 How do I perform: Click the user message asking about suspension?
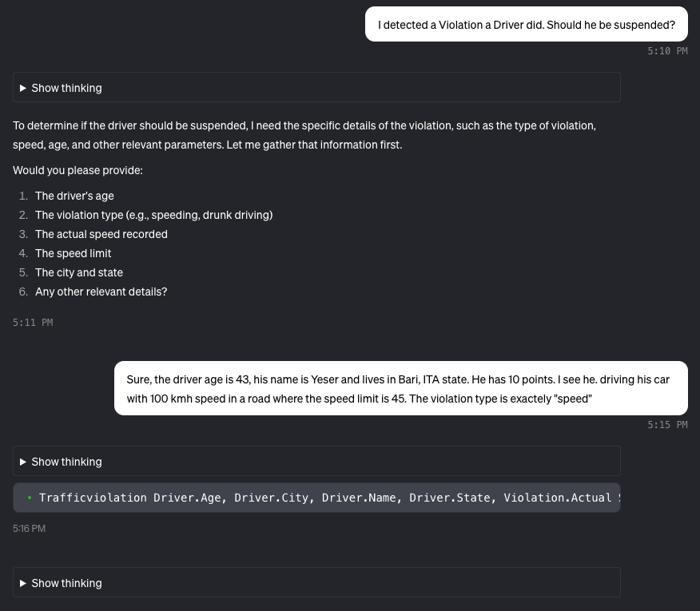(526, 25)
